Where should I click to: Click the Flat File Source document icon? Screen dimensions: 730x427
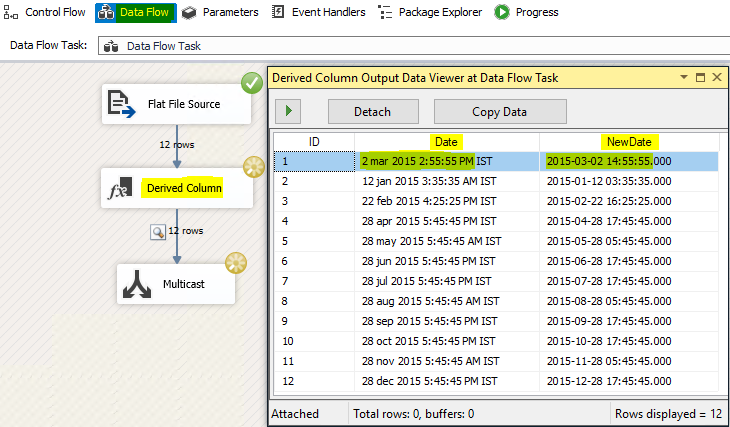coord(121,104)
